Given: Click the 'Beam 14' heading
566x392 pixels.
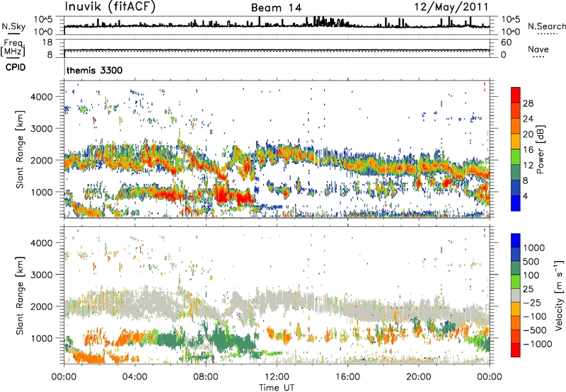Looking at the screenshot, I should 276,8.
